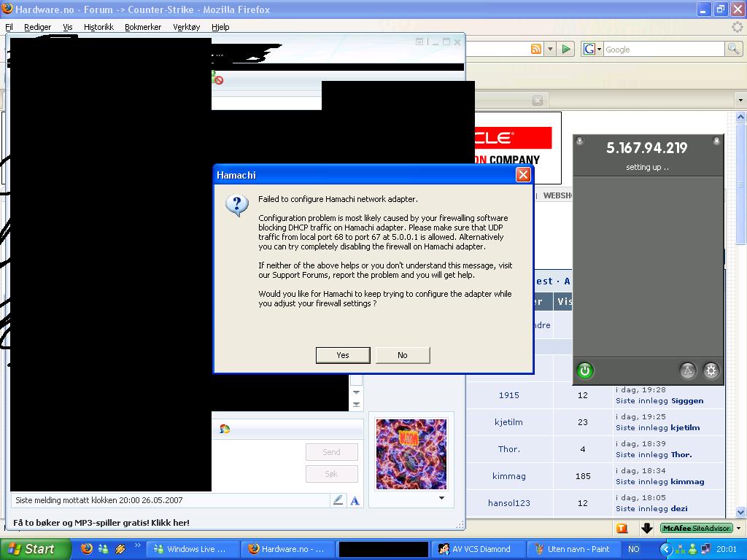
Task: Open the Historikk menu
Action: [98, 27]
